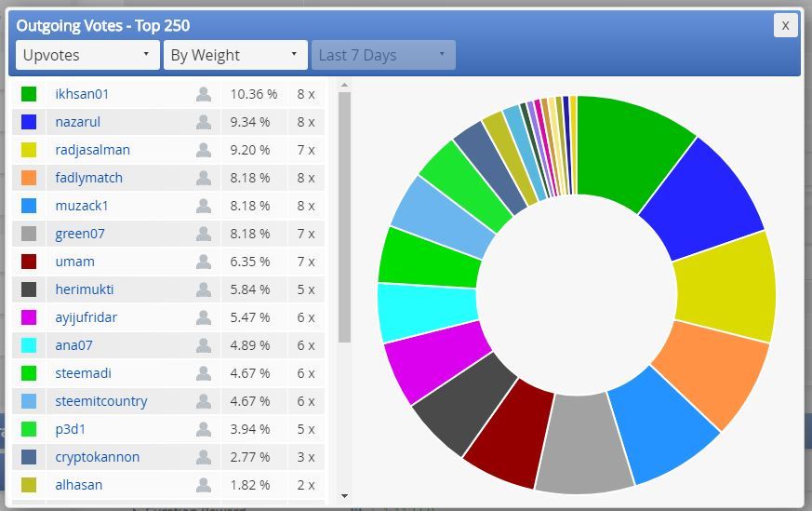Open profile icon beside cryptokannon
Screen dimensions: 812x511
204,457
